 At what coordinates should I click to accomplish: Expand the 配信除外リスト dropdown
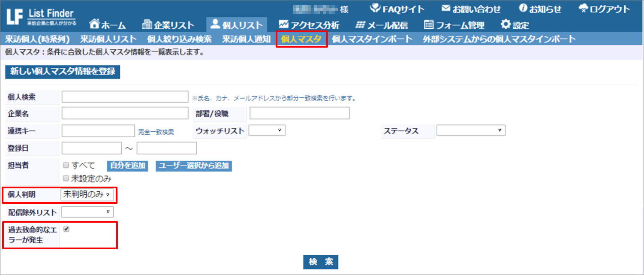(x=87, y=212)
